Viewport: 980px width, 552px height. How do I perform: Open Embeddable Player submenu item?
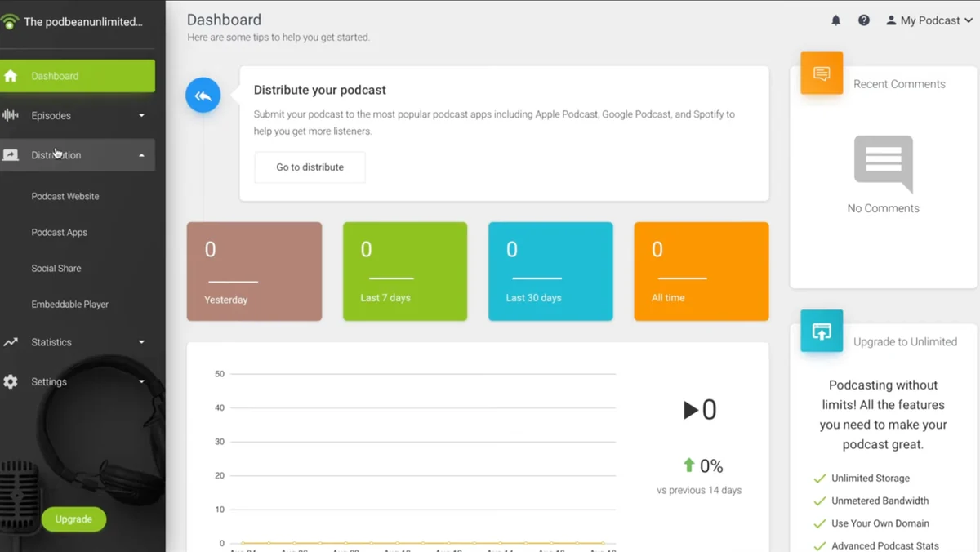[70, 304]
